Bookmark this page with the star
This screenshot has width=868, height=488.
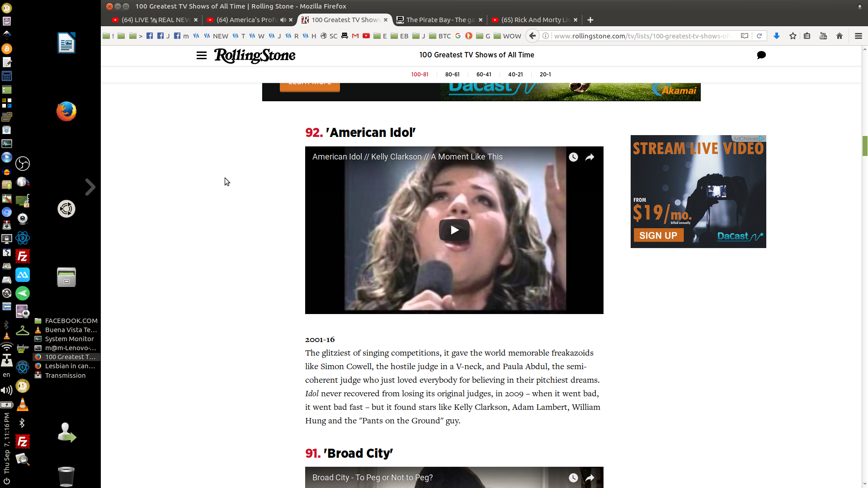(793, 36)
